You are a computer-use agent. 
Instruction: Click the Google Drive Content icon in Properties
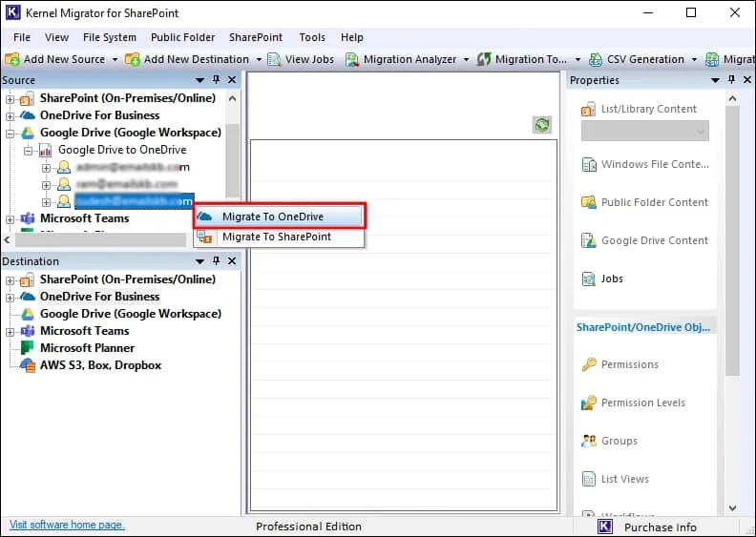click(589, 240)
